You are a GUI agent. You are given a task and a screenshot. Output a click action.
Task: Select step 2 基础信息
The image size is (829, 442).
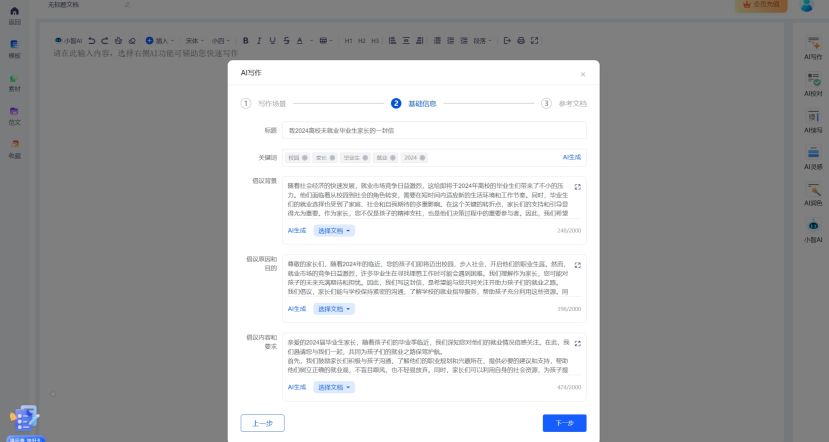pos(414,104)
